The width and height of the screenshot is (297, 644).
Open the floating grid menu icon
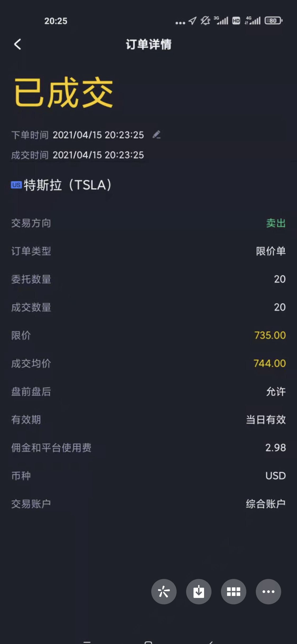pyautogui.click(x=233, y=592)
